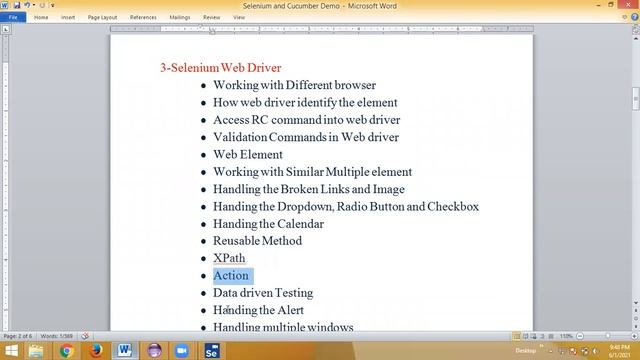
Task: Expand the ribbon with the caret icon
Action: click(624, 17)
